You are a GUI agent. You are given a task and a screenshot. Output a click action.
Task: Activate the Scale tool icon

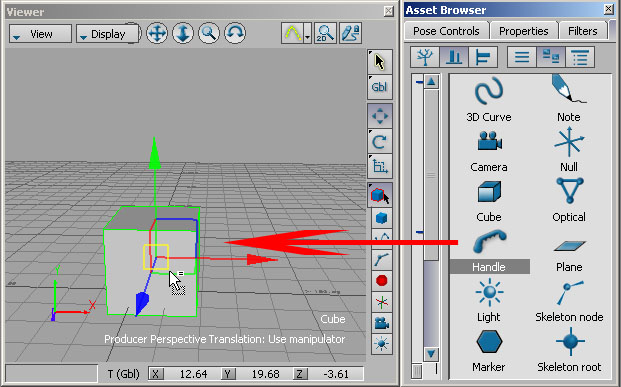click(380, 166)
